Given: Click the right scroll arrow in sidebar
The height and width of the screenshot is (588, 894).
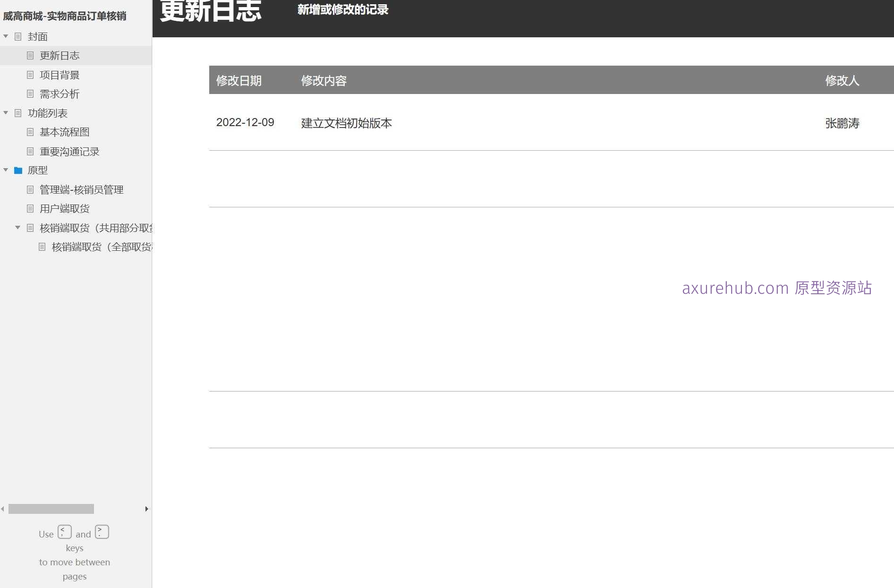Looking at the screenshot, I should pos(146,509).
